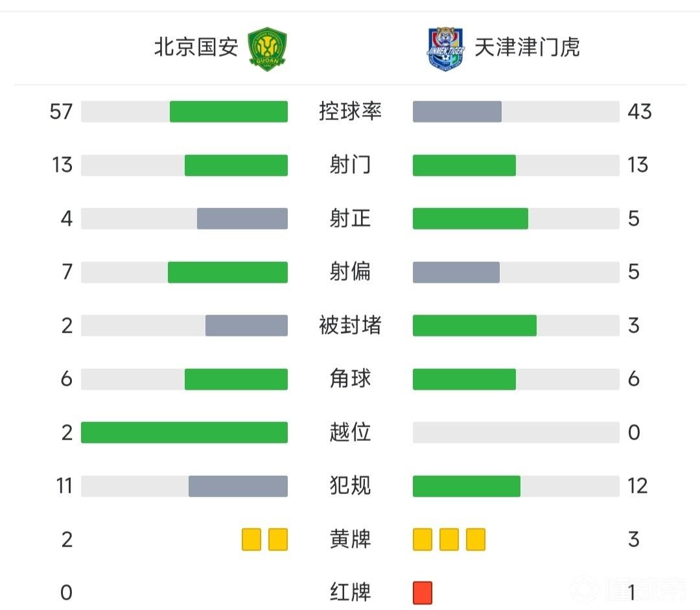The image size is (700, 610).
Task: Select the 射门 shots label
Action: pos(350,165)
